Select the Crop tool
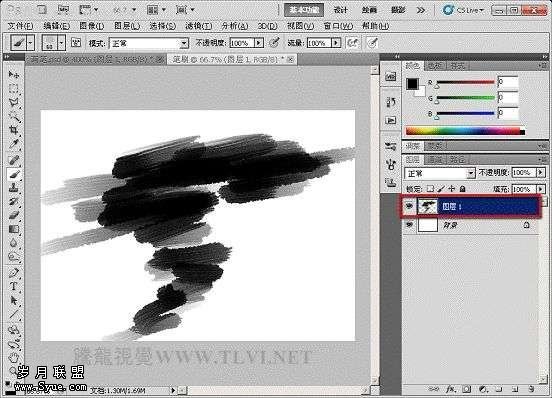 (x=13, y=130)
